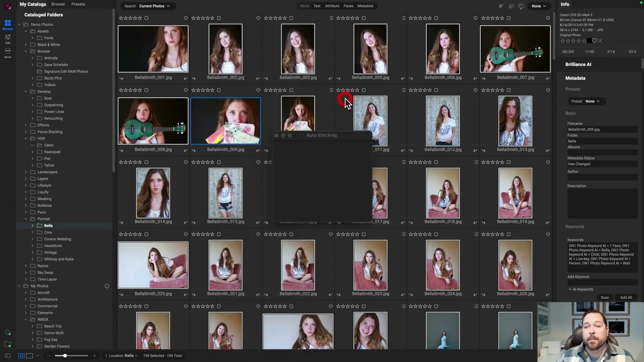This screenshot has height=362, width=644.
Task: Click back arrow beside Location
Action: tap(106, 355)
